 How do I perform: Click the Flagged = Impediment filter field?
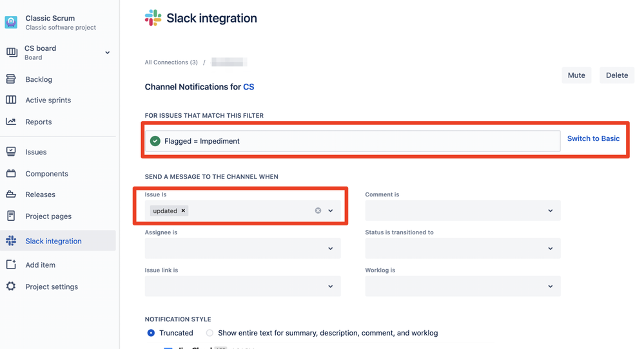[x=353, y=141]
